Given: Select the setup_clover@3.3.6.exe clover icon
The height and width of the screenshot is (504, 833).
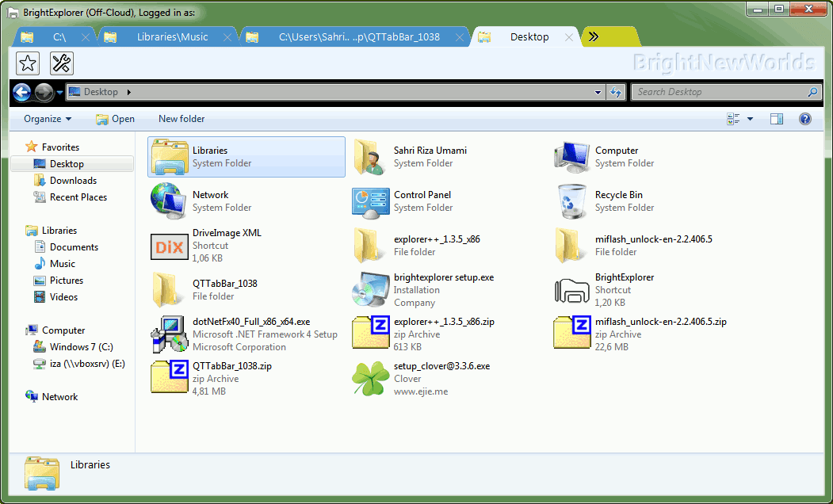Looking at the screenshot, I should click(x=370, y=378).
